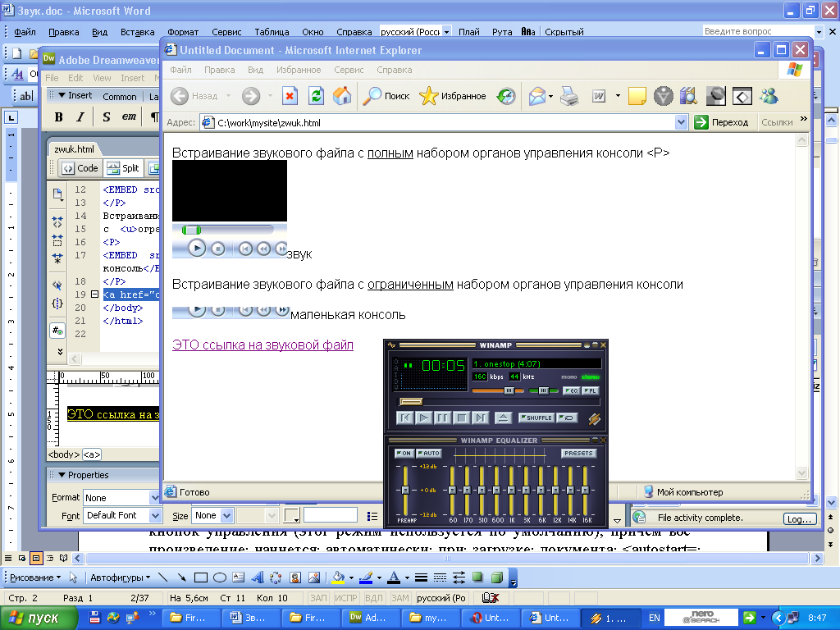Open Word's Таблица menu

272,32
